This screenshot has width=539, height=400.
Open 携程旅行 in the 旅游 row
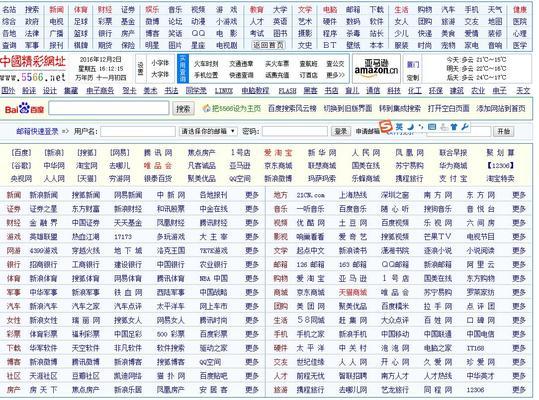(310, 390)
